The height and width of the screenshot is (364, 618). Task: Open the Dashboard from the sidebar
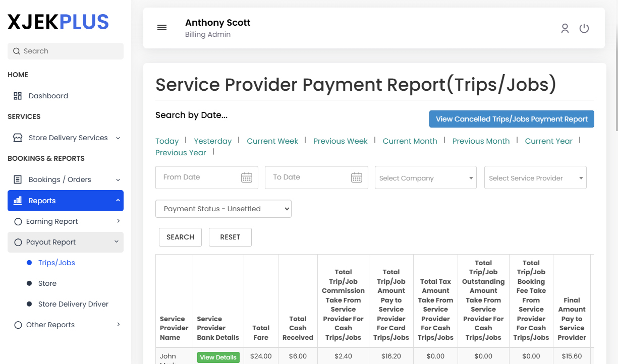click(48, 95)
